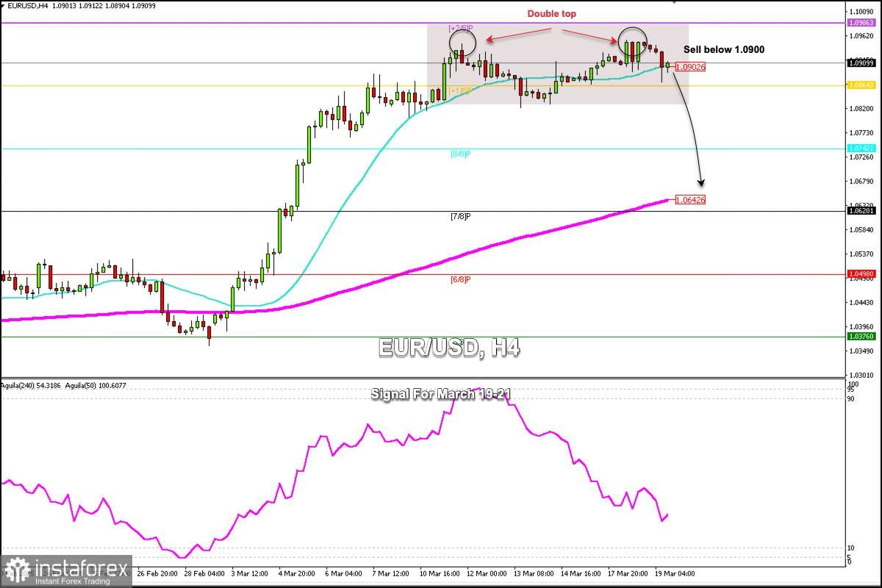Viewport: 882px width, 588px height.
Task: Click the '6 Mar 04:00' time axis label
Action: [x=344, y=573]
